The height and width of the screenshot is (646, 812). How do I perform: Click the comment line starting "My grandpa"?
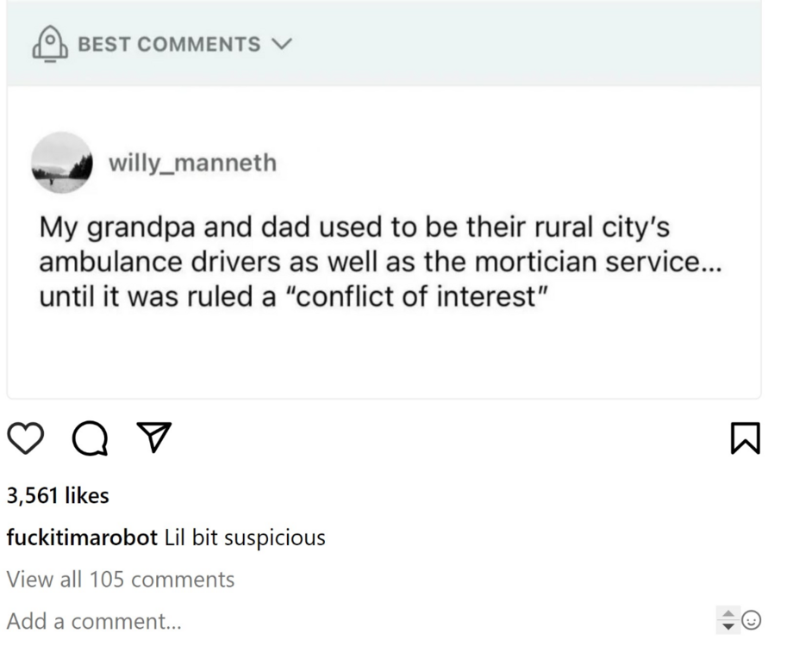click(353, 227)
